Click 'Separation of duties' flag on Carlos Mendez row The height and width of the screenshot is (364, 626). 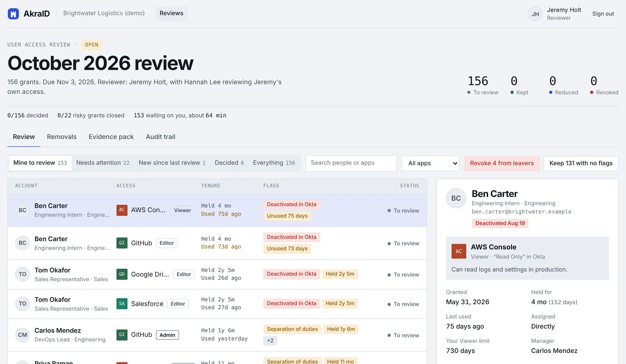[292, 329]
